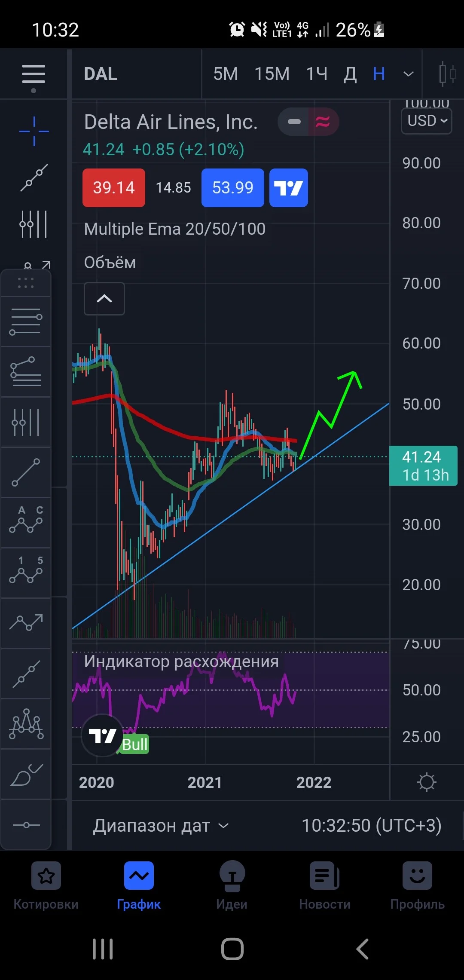Select the trend line tool in left sidebar
The height and width of the screenshot is (980, 464).
click(34, 178)
